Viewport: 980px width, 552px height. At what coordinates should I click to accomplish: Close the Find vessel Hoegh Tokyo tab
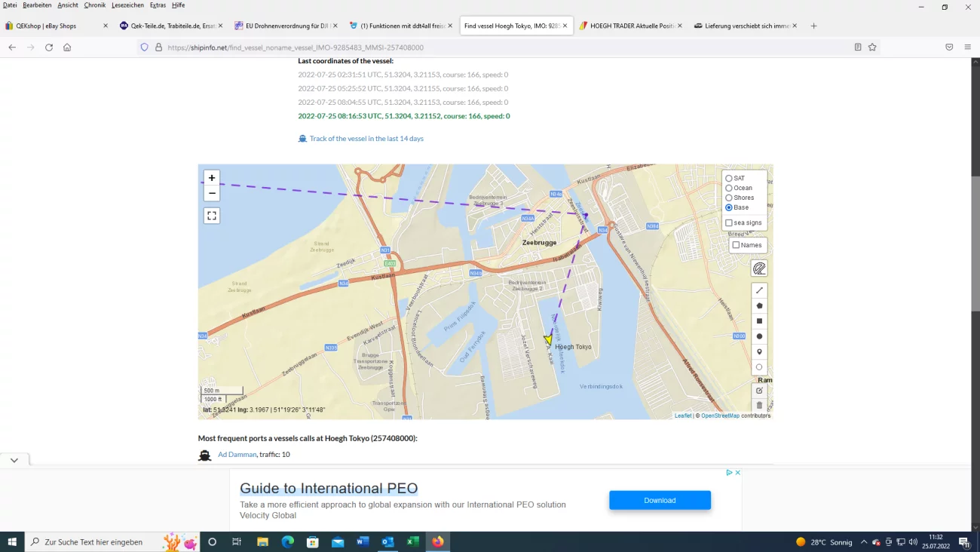tap(565, 26)
